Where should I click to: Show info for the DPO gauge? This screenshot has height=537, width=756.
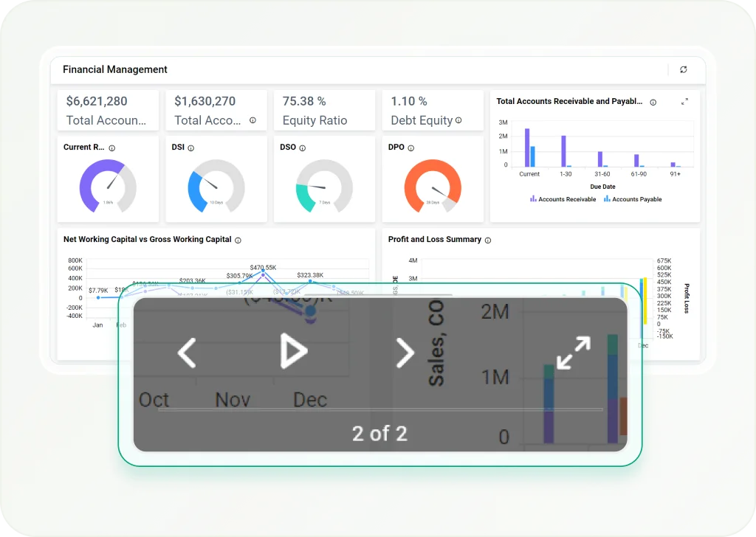click(x=411, y=148)
